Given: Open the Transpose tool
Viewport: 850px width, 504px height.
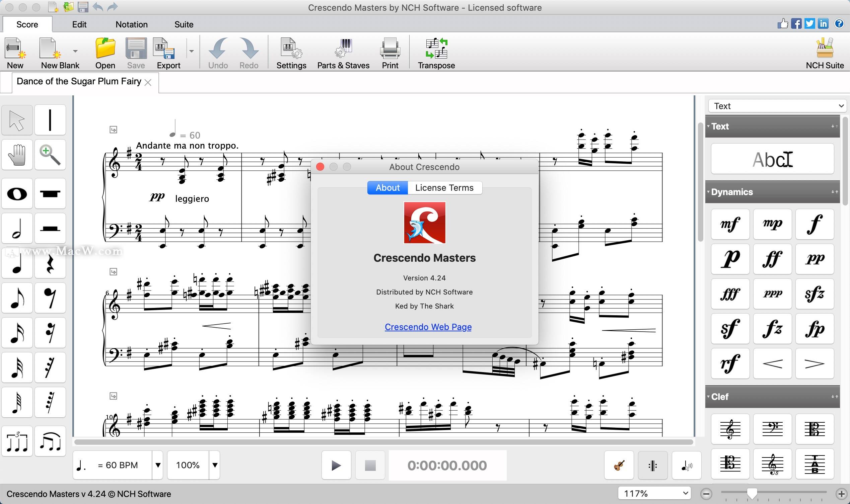Looking at the screenshot, I should click(436, 53).
